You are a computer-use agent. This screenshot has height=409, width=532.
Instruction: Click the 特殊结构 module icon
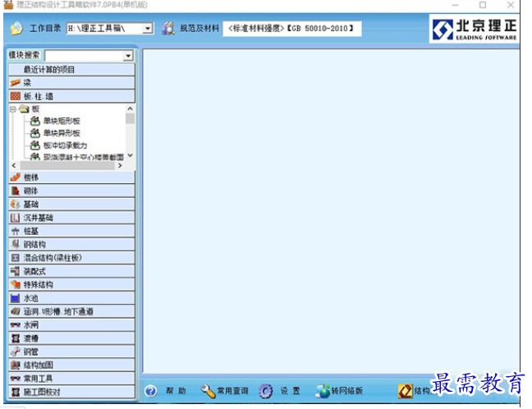point(16,285)
